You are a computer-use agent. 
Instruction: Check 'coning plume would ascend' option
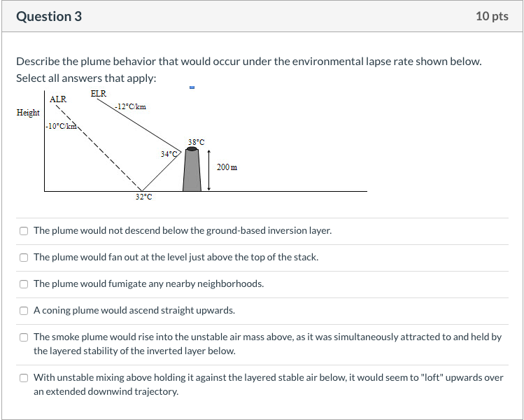click(24, 311)
